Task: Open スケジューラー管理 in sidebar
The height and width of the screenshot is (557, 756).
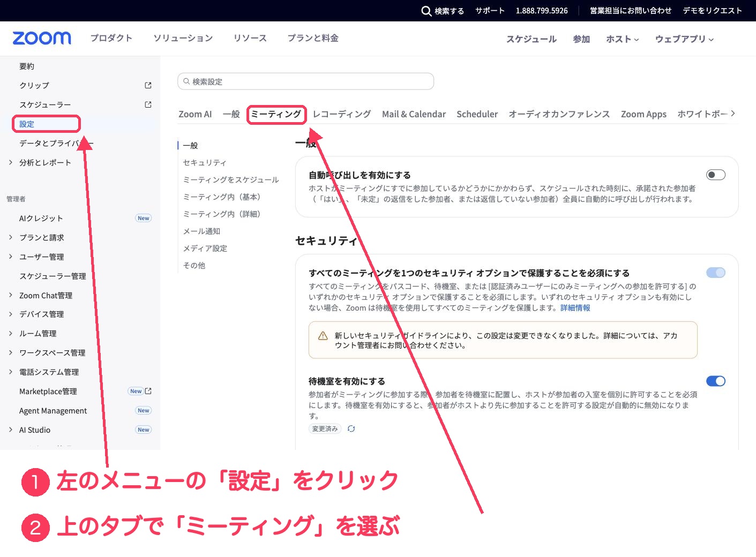Action: coord(53,276)
